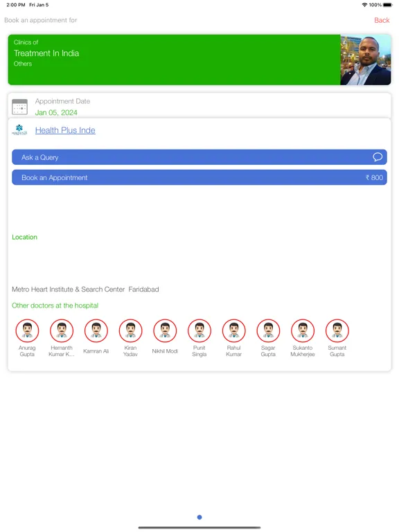Select doctor Hemanth Kumar K... avatar
399x532 pixels.
tap(62, 330)
